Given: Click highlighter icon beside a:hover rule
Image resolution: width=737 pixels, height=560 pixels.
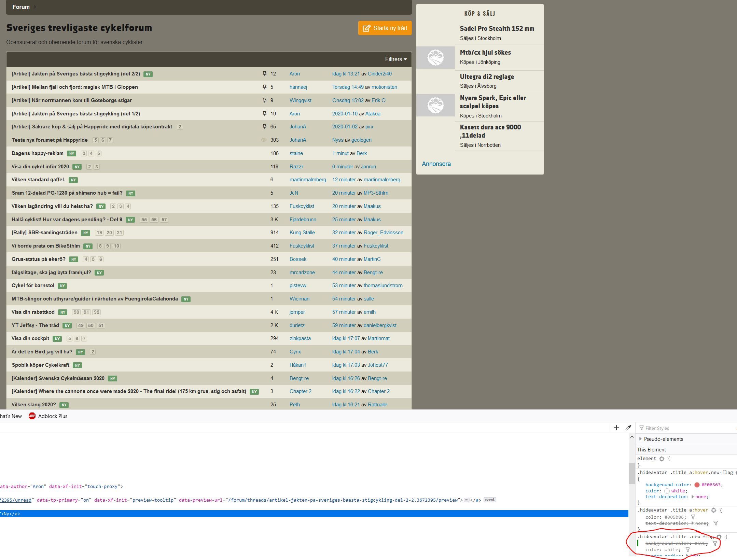Looking at the screenshot, I should 713,510.
